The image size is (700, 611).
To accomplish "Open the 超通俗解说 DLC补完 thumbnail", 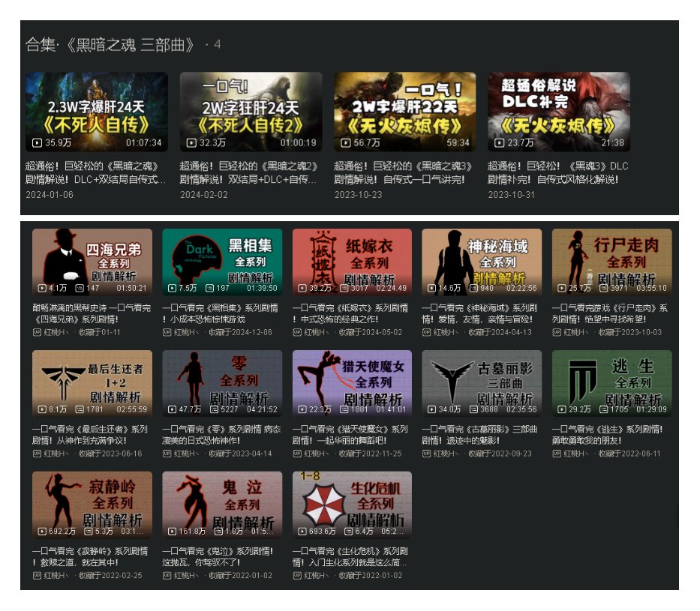I will point(559,112).
